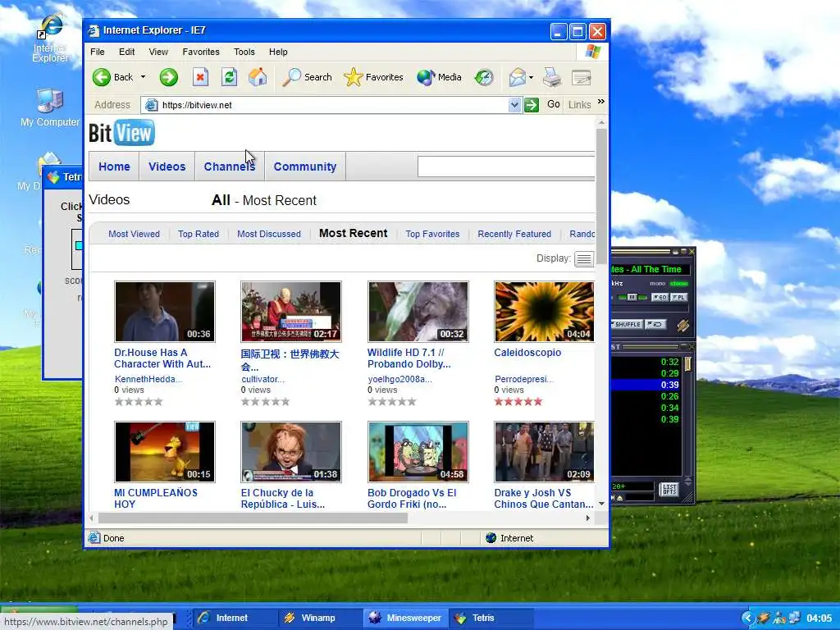This screenshot has width=840, height=630.
Task: Switch to Minesweeper in the taskbar
Action: tap(405, 618)
